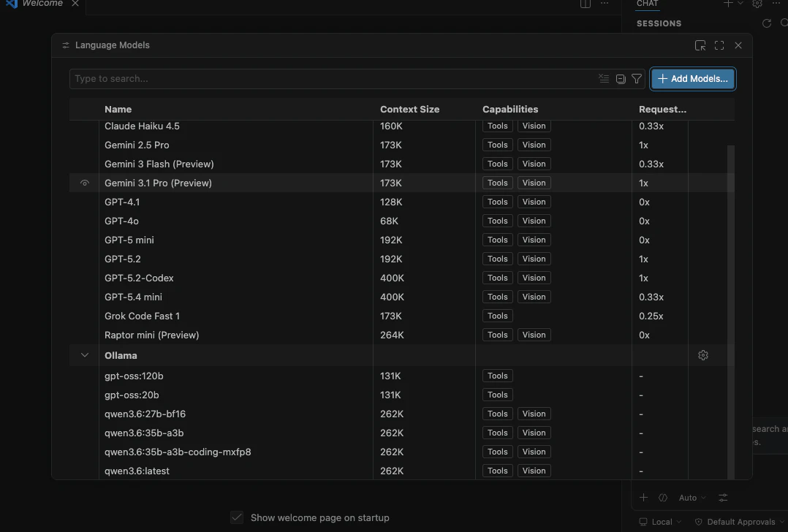Open editor more actions ellipsis
788x532 pixels.
605,4
